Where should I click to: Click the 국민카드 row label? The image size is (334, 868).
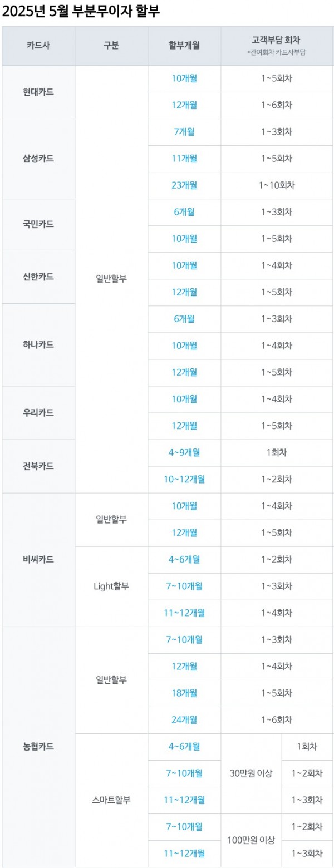(38, 224)
